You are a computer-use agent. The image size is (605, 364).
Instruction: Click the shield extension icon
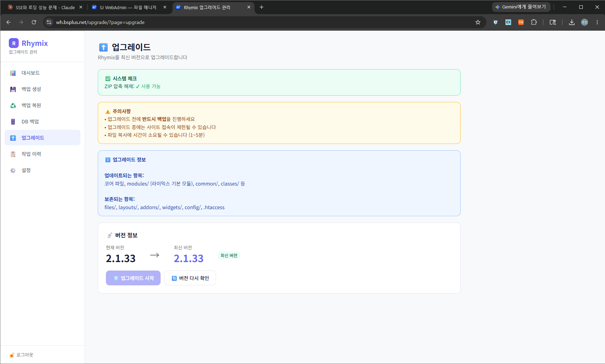click(x=496, y=22)
